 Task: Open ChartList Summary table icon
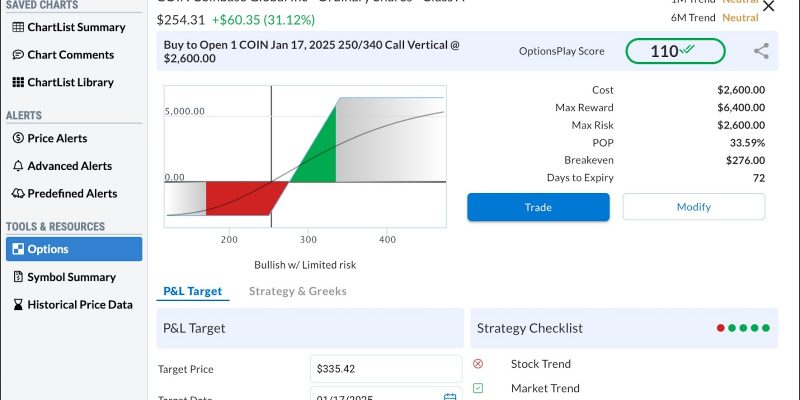coord(18,27)
